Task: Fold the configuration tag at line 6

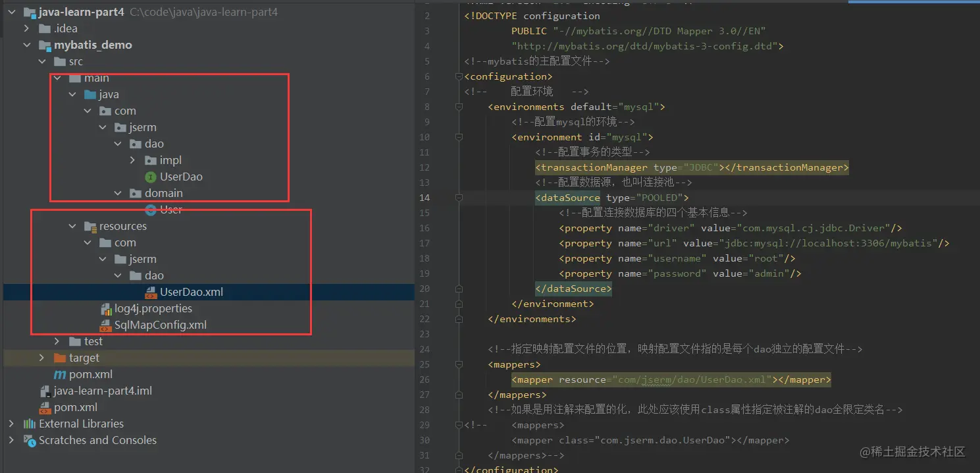Action: tap(458, 76)
